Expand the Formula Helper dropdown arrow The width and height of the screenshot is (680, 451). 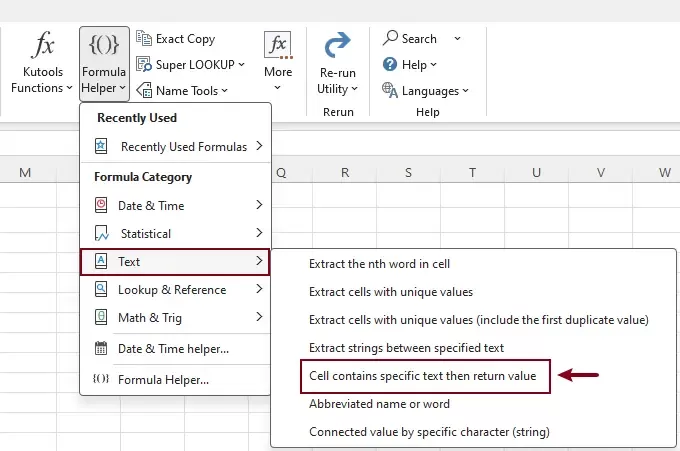122,88
